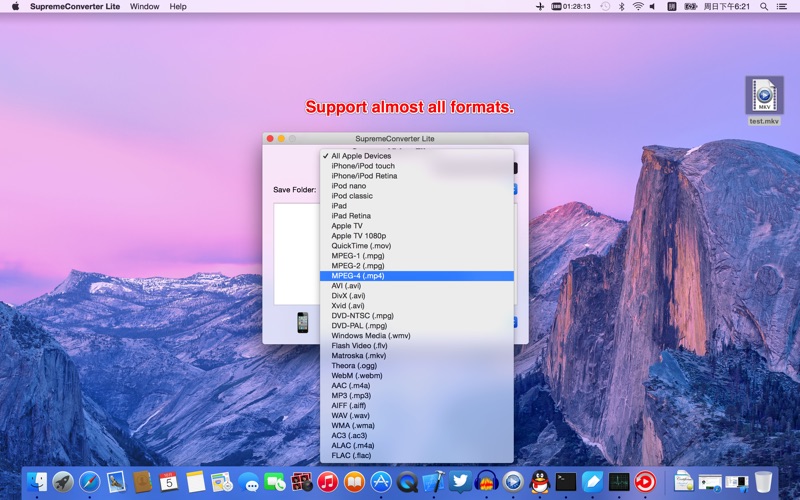
Task: Choose Apple TV 1080p preset
Action: [416, 236]
